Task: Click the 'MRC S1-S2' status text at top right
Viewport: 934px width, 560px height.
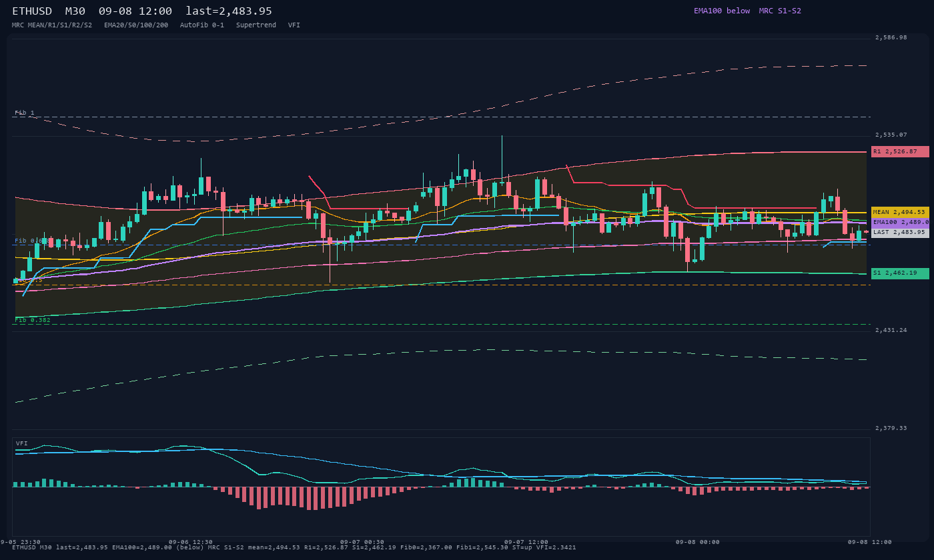Action: pos(780,11)
